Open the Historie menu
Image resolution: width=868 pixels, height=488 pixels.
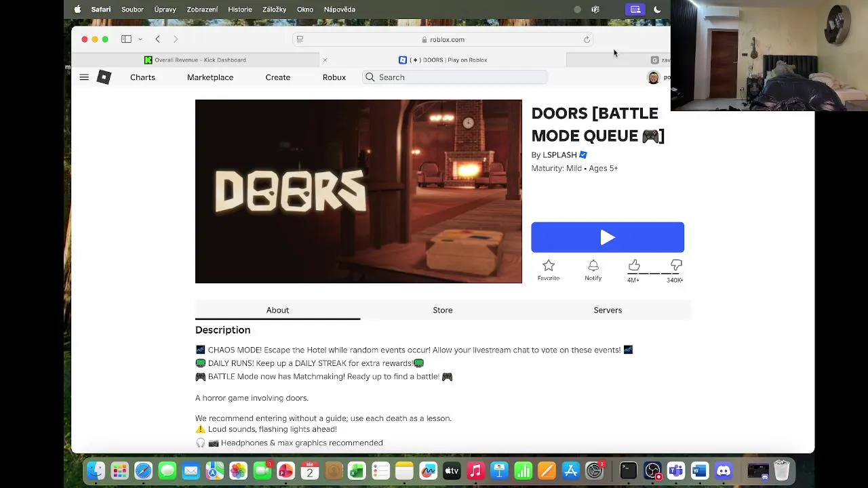[x=240, y=9]
